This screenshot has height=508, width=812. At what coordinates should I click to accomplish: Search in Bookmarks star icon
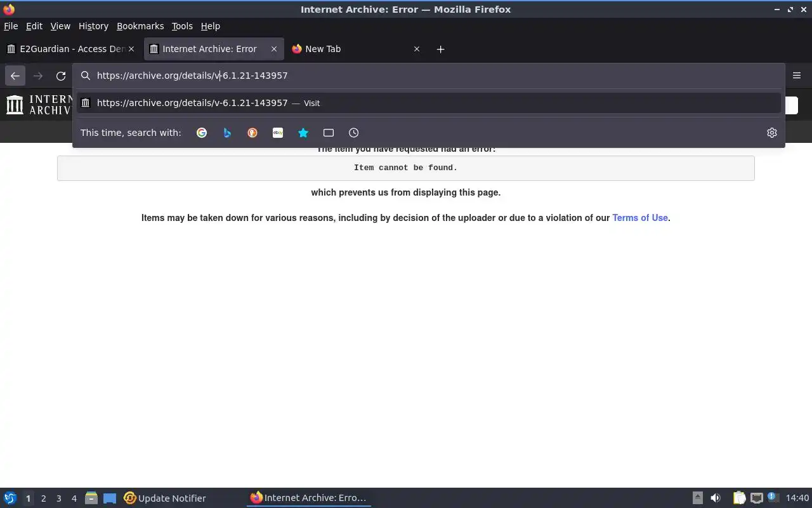coord(303,133)
